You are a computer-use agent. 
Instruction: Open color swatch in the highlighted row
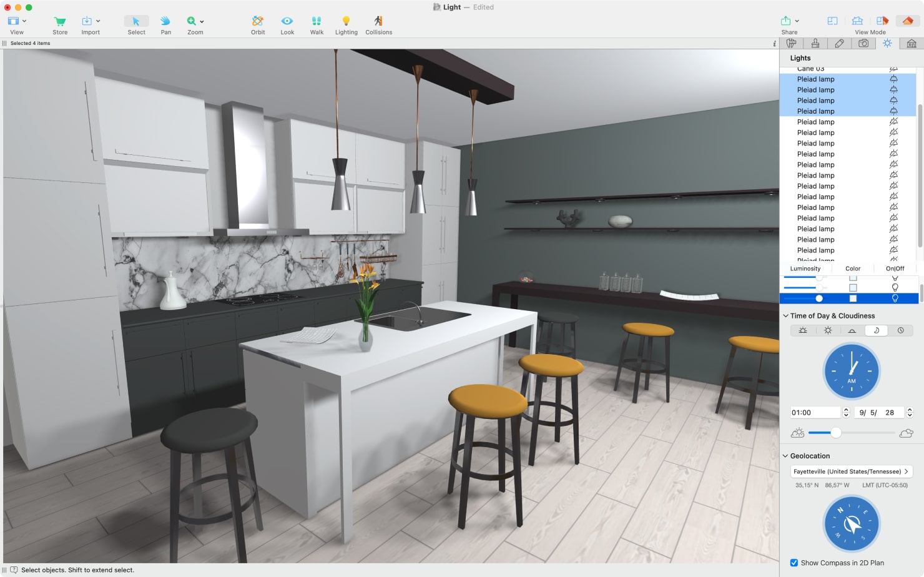coord(853,298)
